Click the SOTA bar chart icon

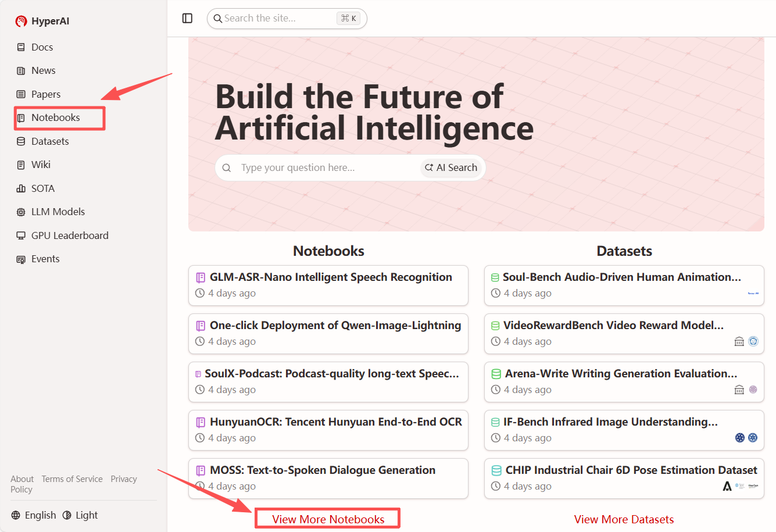point(21,188)
